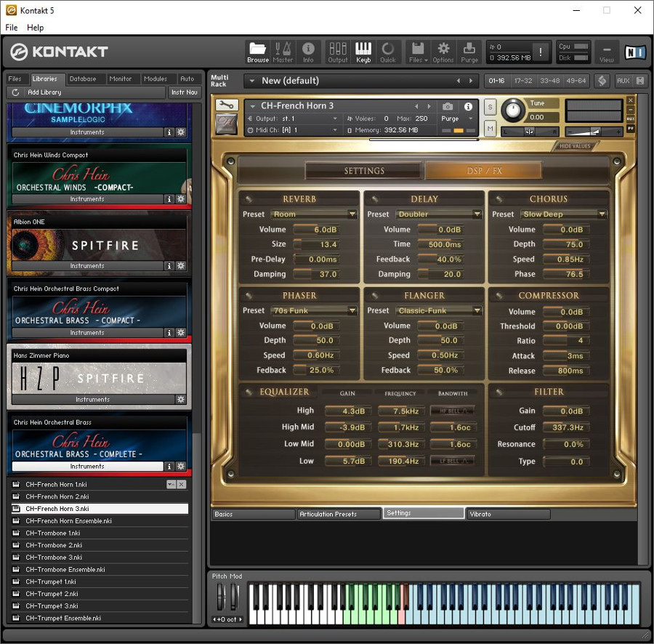The width and height of the screenshot is (654, 644).
Task: Click the snapshot camera icon
Action: point(447,106)
